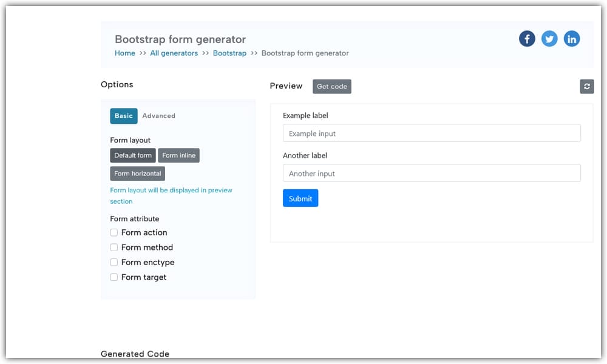The height and width of the screenshot is (364, 607).
Task: Switch to the Advanced options tab
Action: click(158, 116)
